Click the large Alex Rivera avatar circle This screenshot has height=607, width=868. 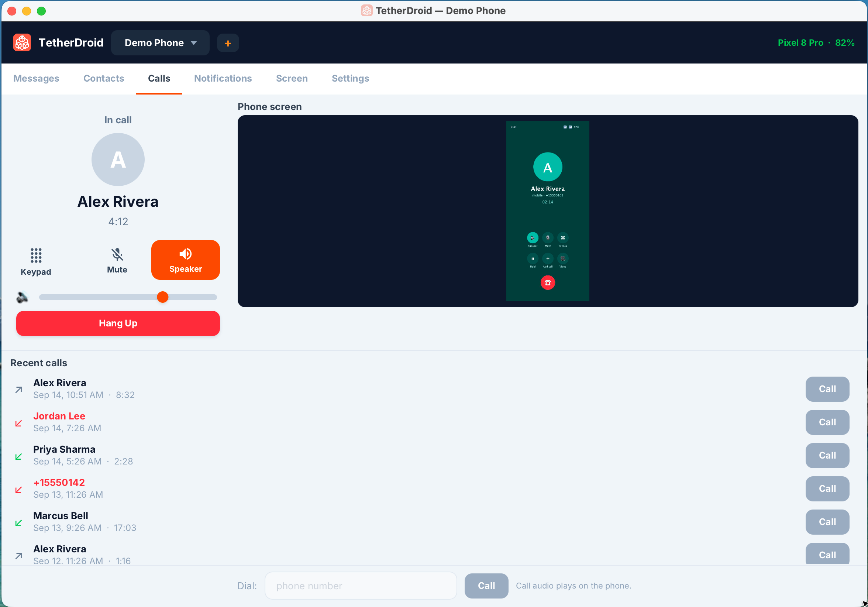[x=118, y=159]
